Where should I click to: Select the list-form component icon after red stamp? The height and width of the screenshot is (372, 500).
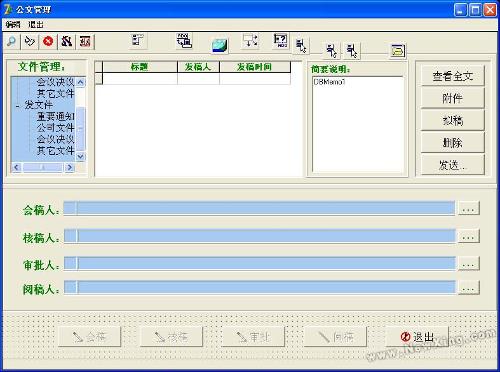pyautogui.click(x=138, y=40)
